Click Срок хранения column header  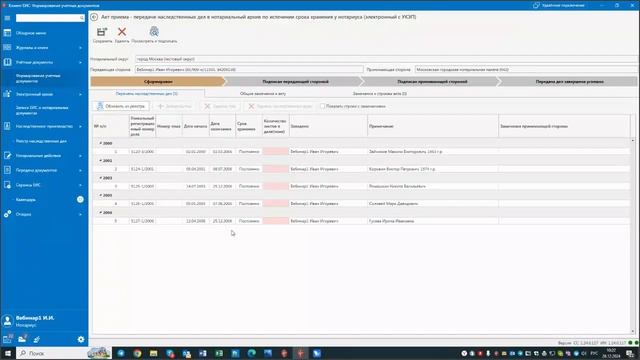pyautogui.click(x=249, y=126)
